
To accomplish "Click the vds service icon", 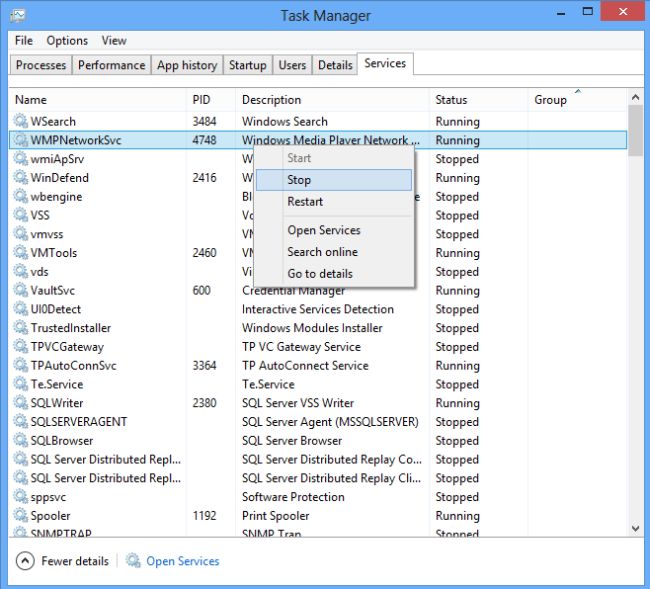I will (20, 271).
